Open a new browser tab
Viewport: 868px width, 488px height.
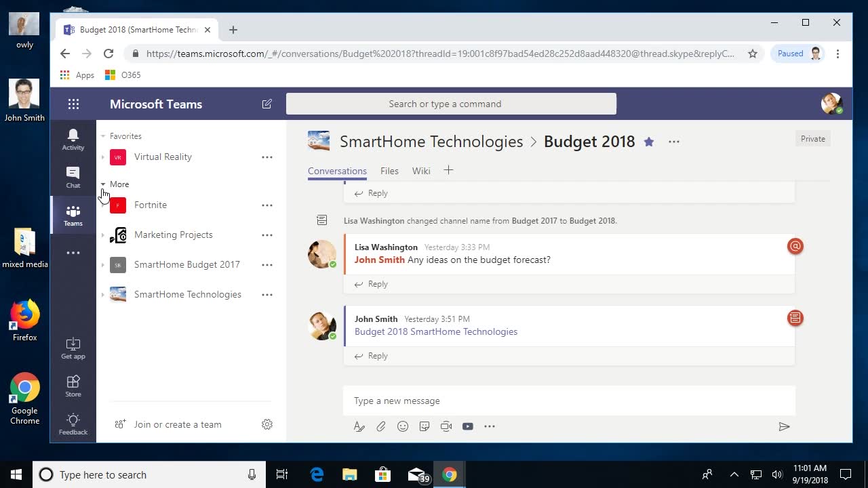(x=233, y=30)
